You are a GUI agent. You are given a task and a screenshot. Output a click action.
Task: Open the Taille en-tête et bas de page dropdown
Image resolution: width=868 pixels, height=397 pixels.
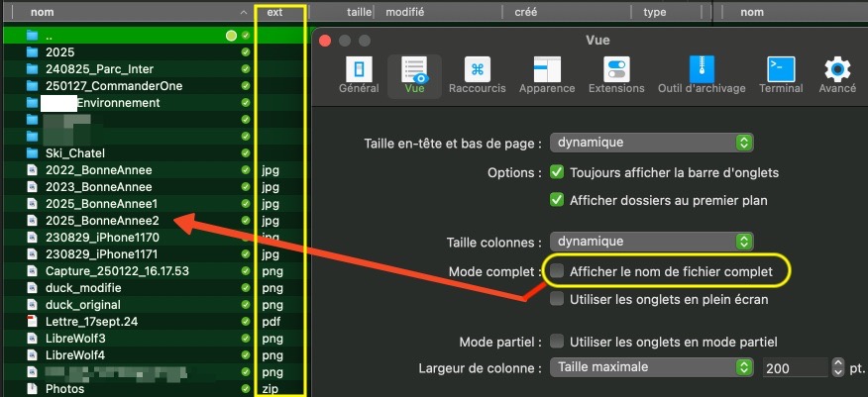pyautogui.click(x=651, y=143)
